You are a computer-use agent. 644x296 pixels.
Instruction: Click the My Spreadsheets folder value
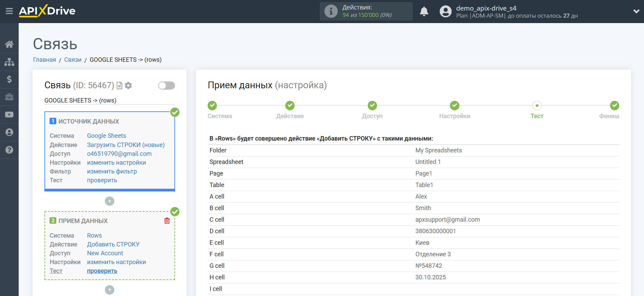tap(438, 150)
